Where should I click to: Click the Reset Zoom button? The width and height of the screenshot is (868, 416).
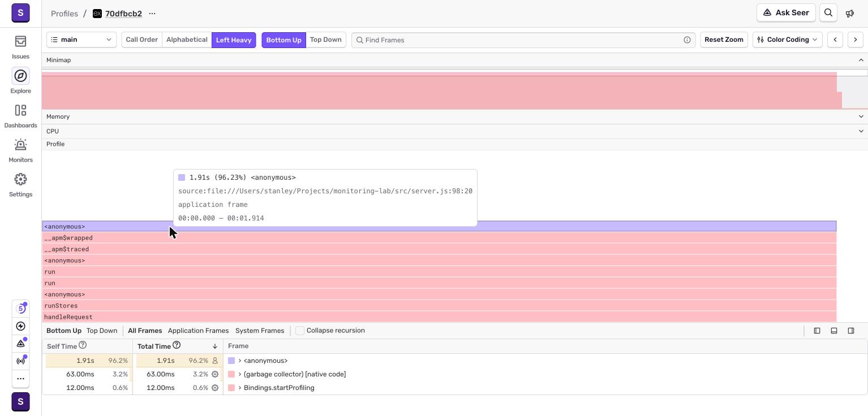(724, 40)
